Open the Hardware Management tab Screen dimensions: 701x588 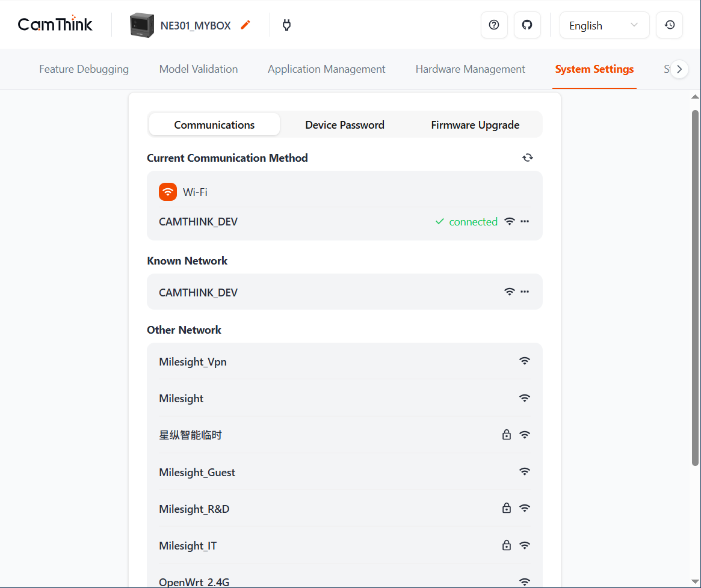click(470, 69)
